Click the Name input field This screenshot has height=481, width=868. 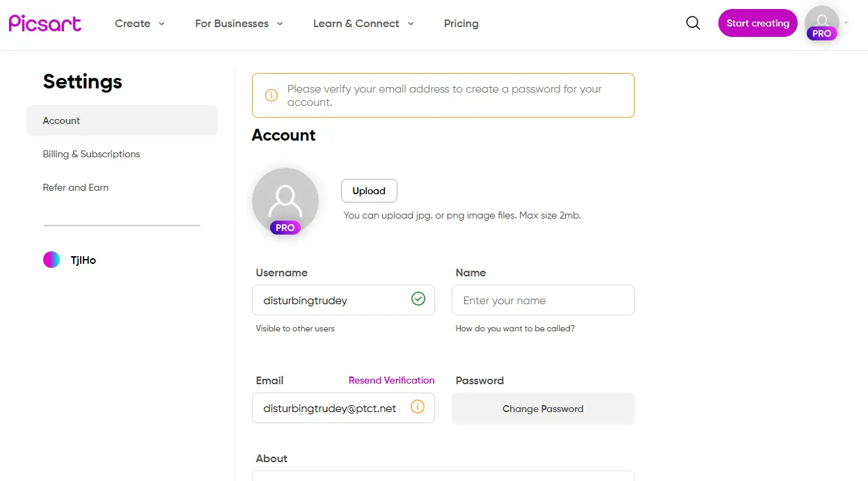[543, 300]
